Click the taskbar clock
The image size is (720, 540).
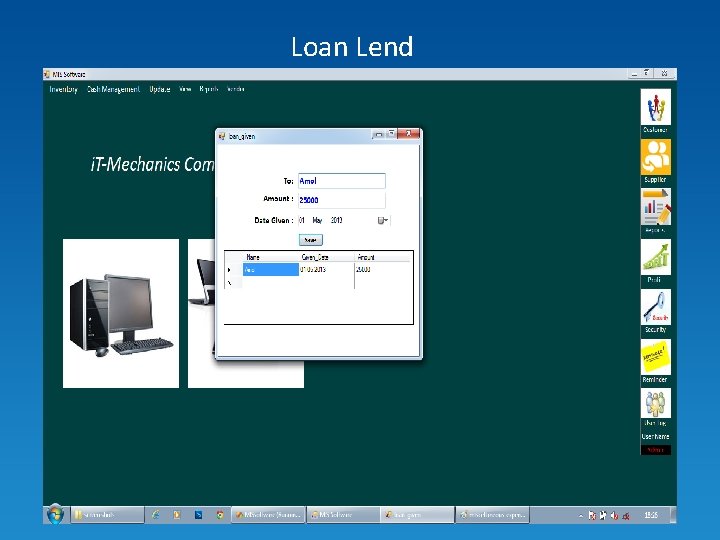(x=651, y=515)
